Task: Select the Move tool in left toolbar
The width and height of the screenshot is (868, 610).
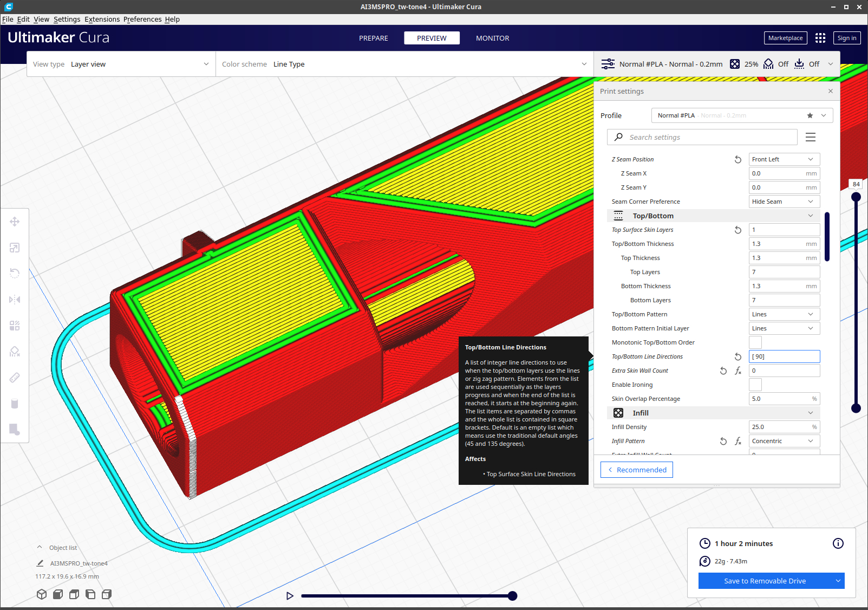Action: (x=15, y=222)
